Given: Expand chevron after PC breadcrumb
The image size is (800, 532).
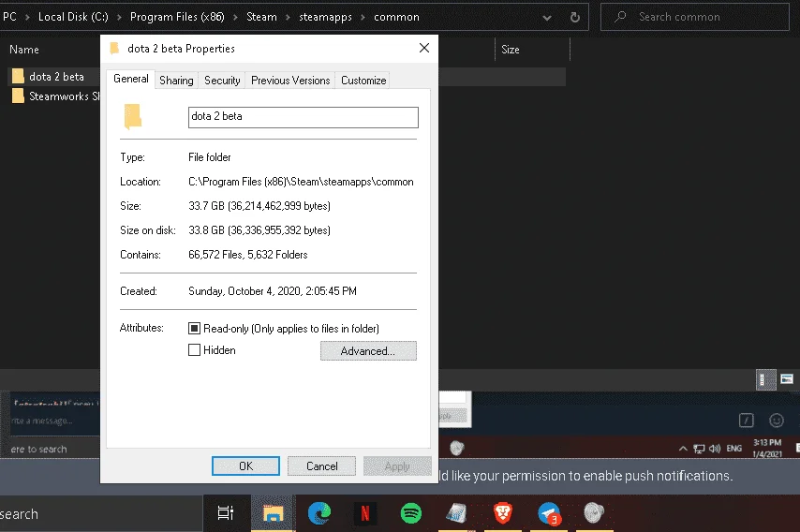Looking at the screenshot, I should [x=27, y=18].
